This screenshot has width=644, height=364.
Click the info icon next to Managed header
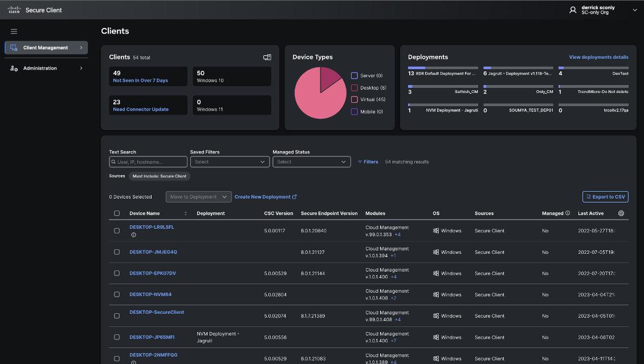tap(568, 213)
